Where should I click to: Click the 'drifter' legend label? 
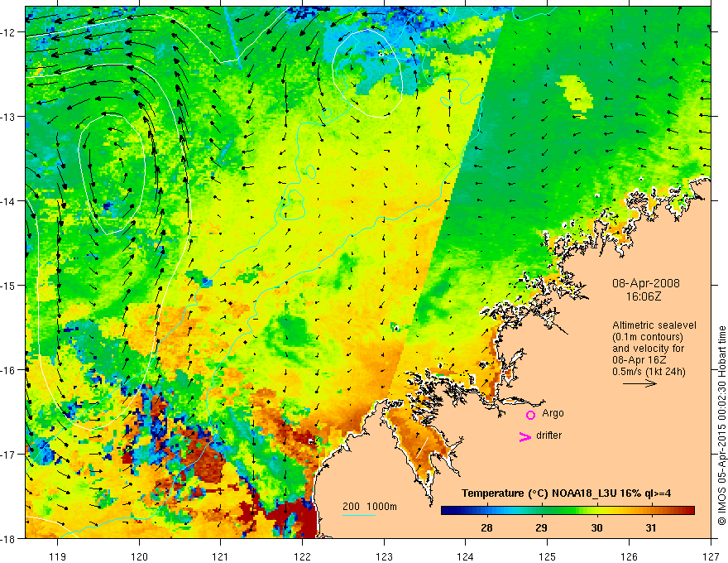pos(548,435)
